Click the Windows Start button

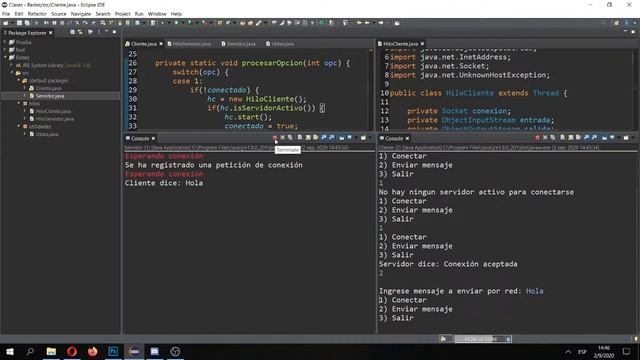pos(10,351)
